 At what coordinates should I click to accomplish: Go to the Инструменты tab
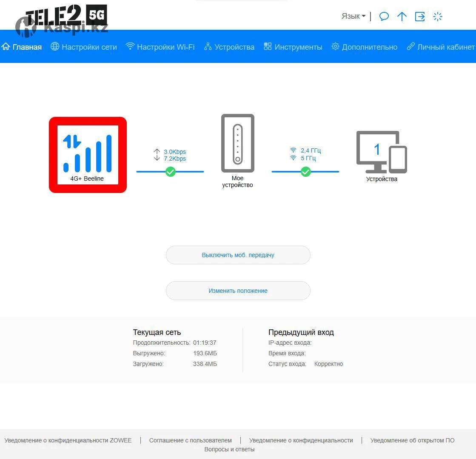click(x=293, y=47)
